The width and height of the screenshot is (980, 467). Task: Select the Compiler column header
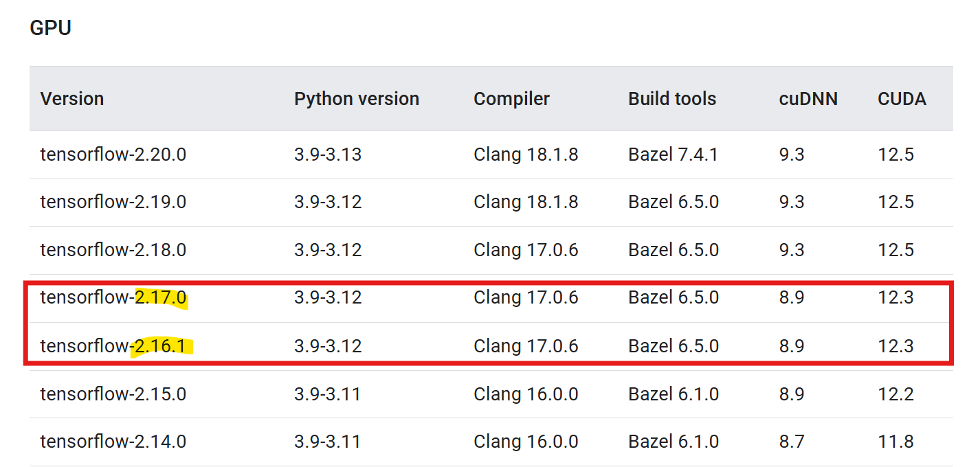pyautogui.click(x=511, y=99)
